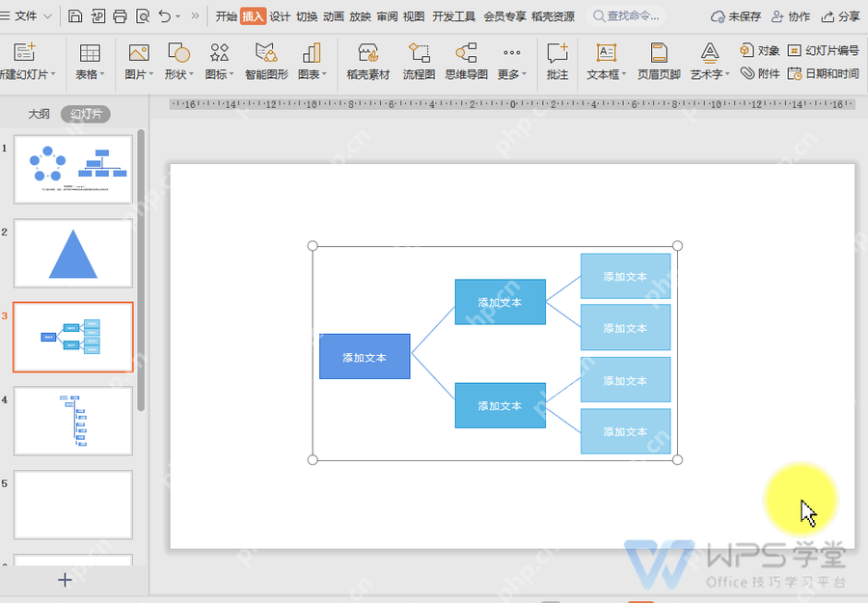The image size is (868, 603).
Task: Switch the side panel to 大纲 outline view
Action: [39, 114]
